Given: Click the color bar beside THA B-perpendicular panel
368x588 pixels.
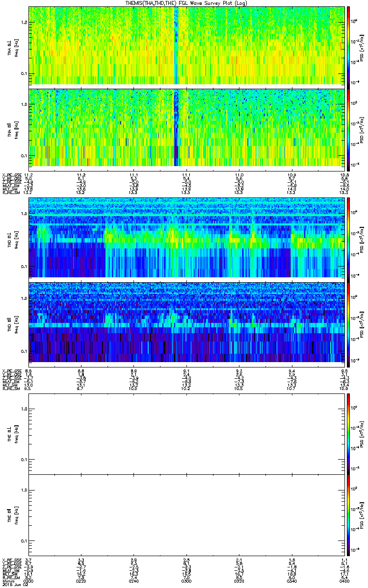Looking at the screenshot, I should [x=348, y=46].
